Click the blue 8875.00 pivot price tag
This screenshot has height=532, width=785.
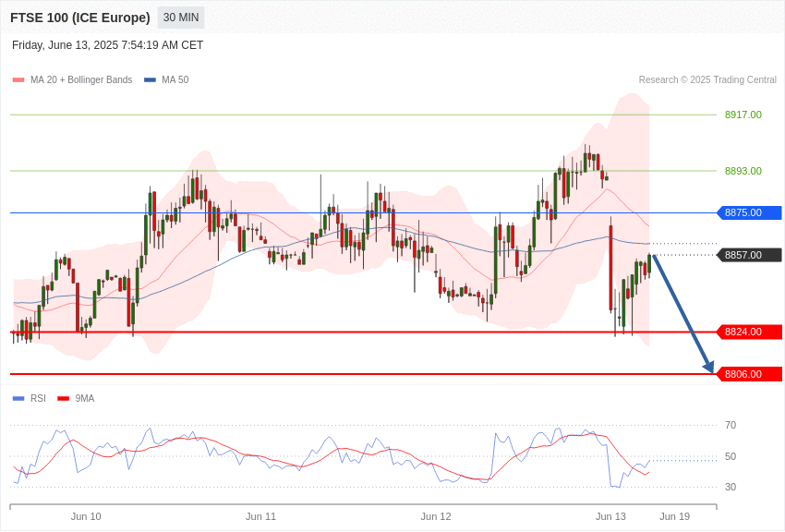tap(750, 212)
